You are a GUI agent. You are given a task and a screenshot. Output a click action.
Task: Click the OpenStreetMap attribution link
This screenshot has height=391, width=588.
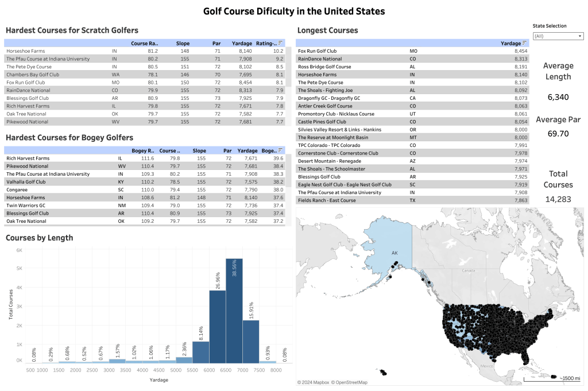click(350, 382)
